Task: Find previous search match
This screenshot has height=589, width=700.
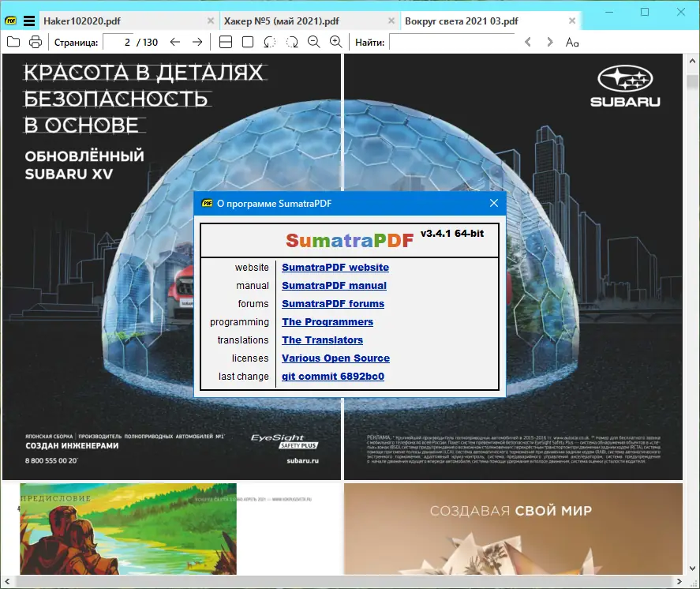Action: (x=528, y=42)
